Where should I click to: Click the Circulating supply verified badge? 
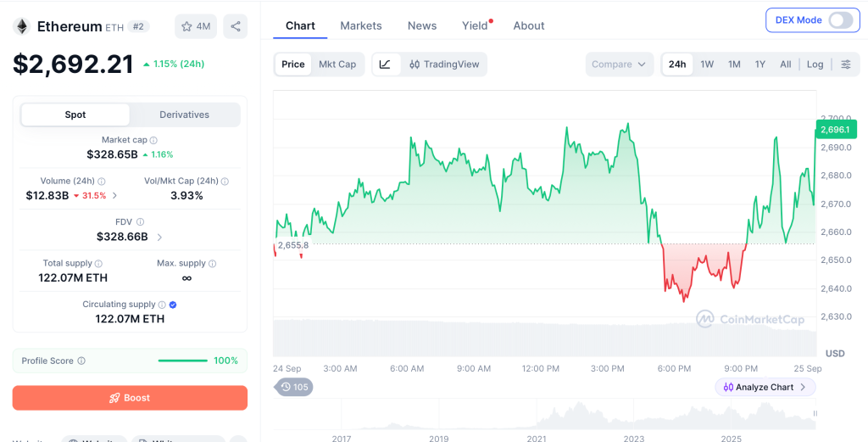tap(173, 305)
